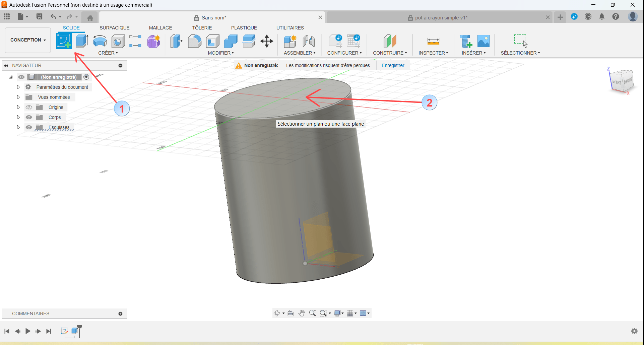Expand the Origine node
Screen dimensions: 644x345
18,107
